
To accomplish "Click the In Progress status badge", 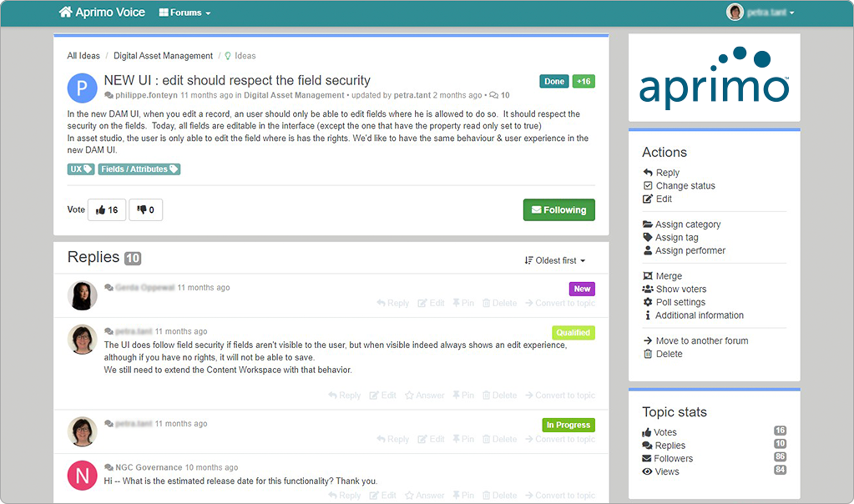I will (569, 425).
